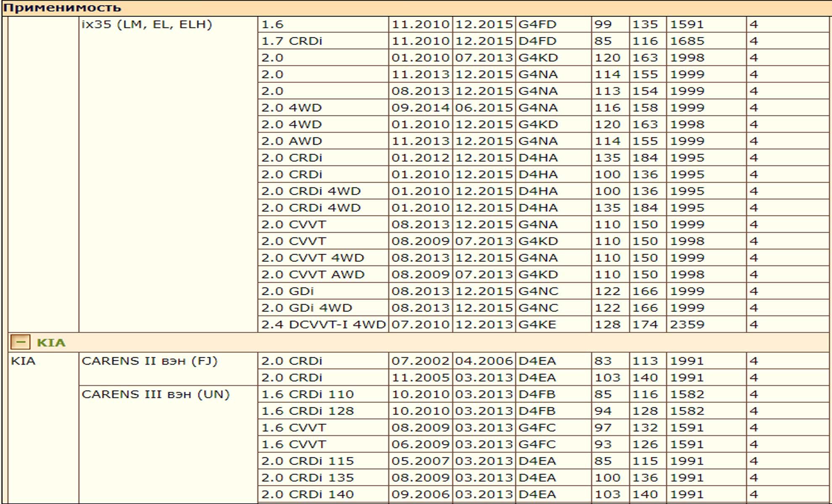Image resolution: width=832 pixels, height=504 pixels.
Task: Click the green KIA group heading
Action: pyautogui.click(x=51, y=343)
